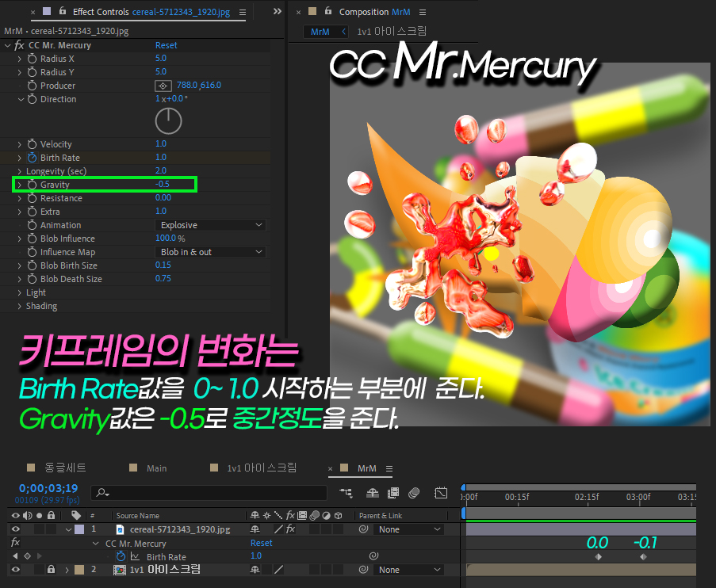Open the Animation Explosive dropdown
This screenshot has width=716, height=588.
[x=210, y=225]
